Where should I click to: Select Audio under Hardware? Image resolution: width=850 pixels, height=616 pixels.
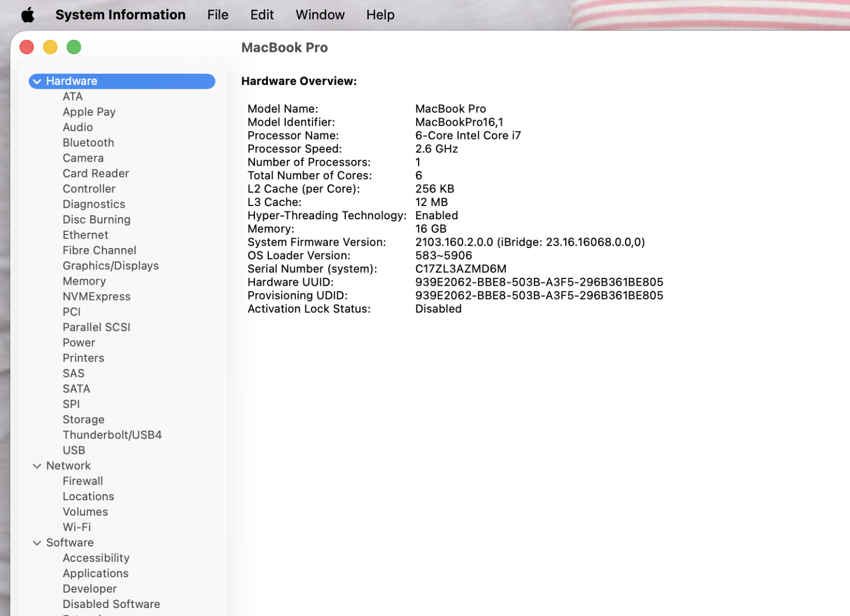tap(78, 127)
